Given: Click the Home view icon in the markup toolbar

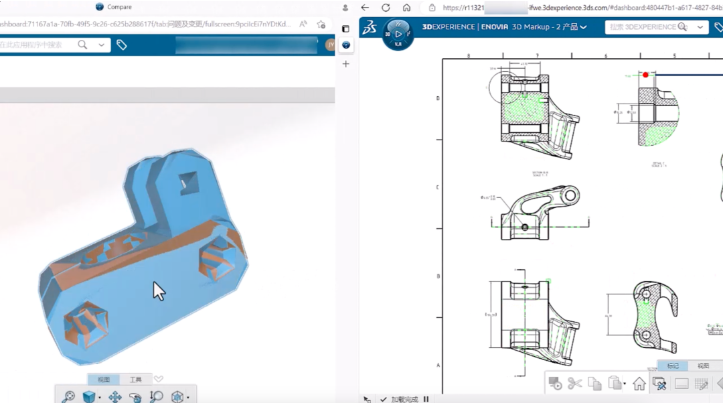Looking at the screenshot, I should [x=639, y=384].
